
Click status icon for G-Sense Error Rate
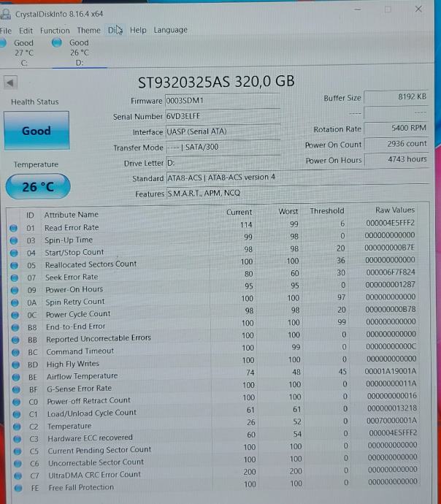tap(16, 389)
